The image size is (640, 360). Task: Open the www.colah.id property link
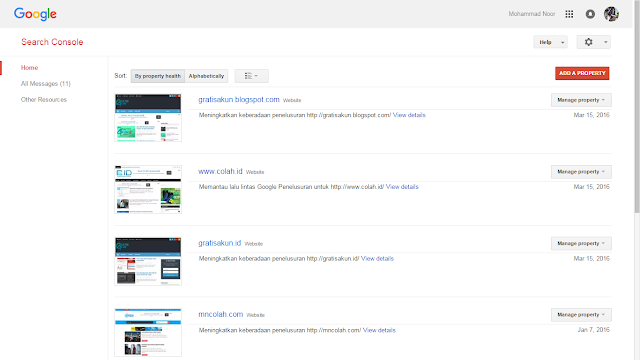pyautogui.click(x=220, y=171)
